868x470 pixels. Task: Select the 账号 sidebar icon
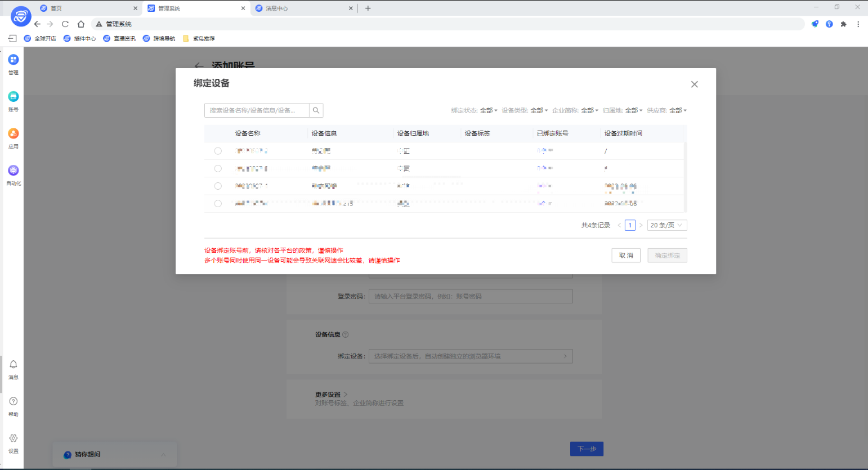pyautogui.click(x=13, y=100)
